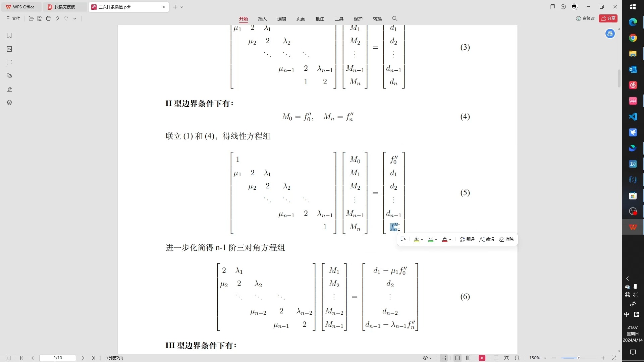Select the 开始 ribbon tab
This screenshot has width=644, height=362.
244,18
